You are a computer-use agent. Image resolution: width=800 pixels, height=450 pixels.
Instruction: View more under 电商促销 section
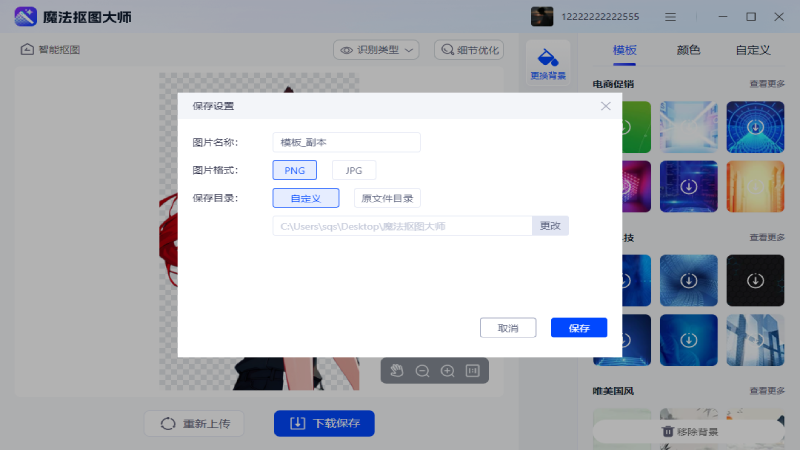point(767,84)
